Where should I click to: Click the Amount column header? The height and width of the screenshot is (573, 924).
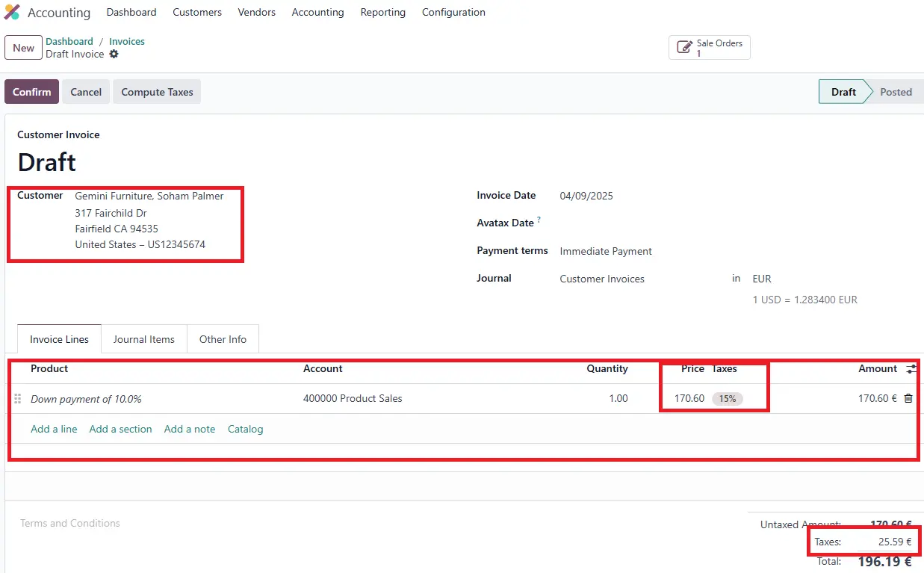coord(878,368)
